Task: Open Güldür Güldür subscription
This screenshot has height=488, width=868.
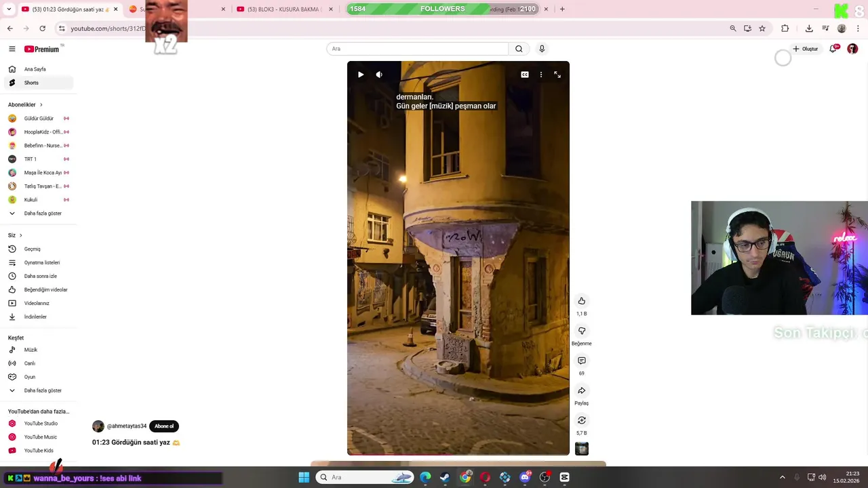Action: pos(39,119)
